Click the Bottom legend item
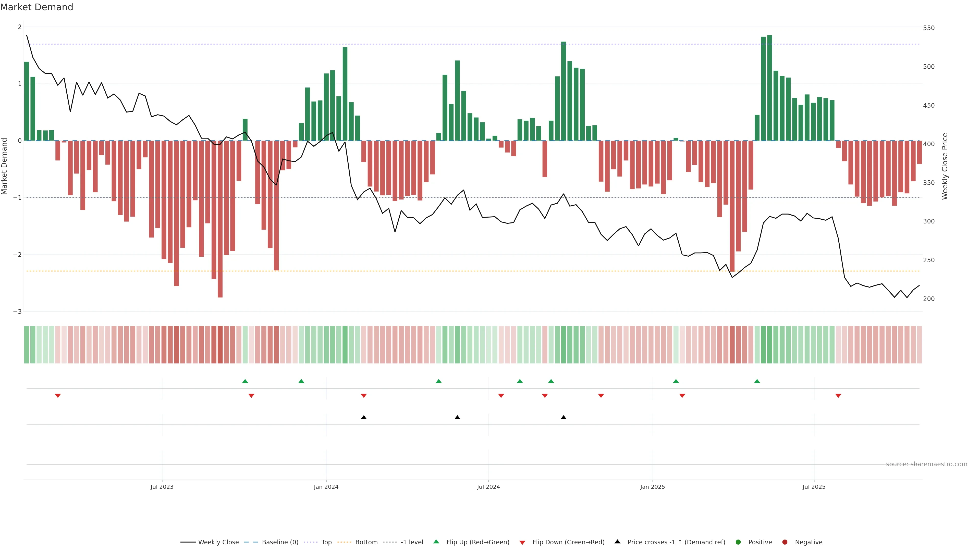Screen dimensions: 980x551 [366, 542]
